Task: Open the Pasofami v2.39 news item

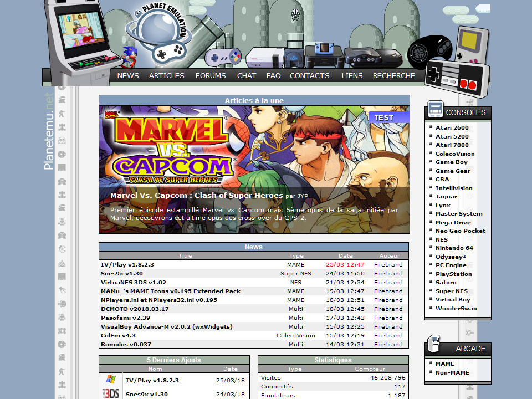Action: [125, 318]
